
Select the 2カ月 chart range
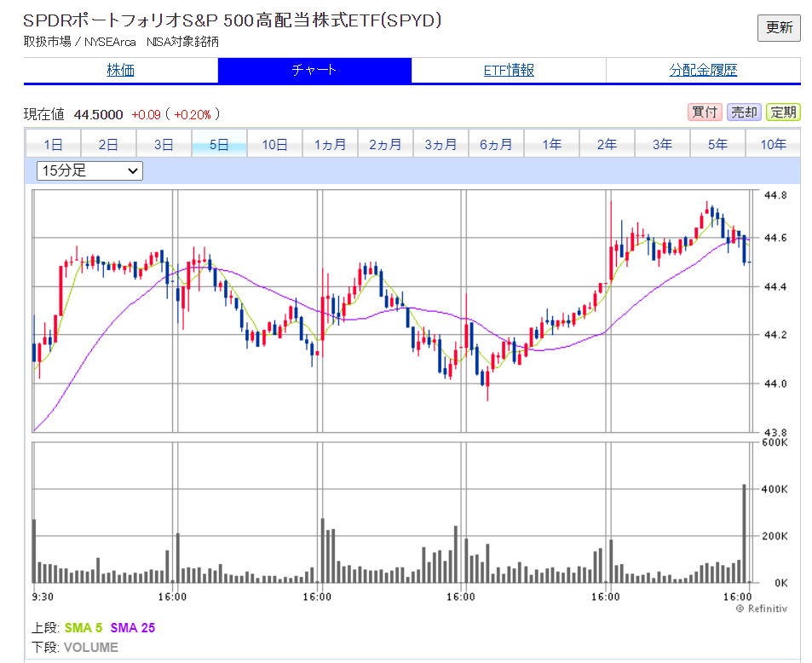tap(385, 144)
